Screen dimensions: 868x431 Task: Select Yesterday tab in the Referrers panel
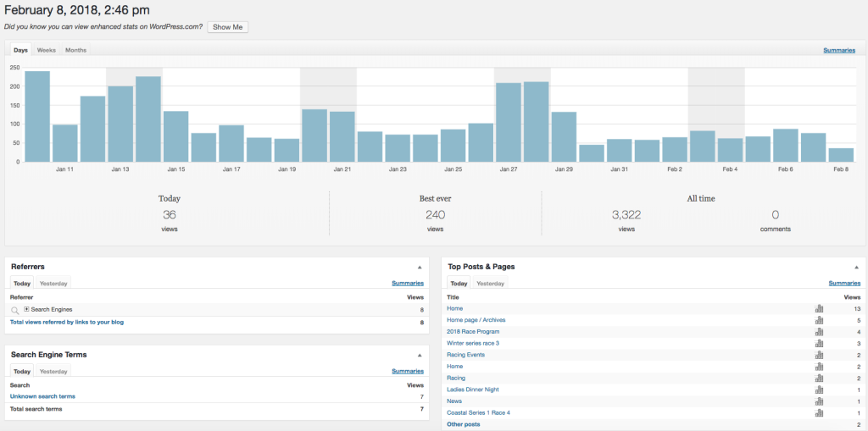[53, 284]
